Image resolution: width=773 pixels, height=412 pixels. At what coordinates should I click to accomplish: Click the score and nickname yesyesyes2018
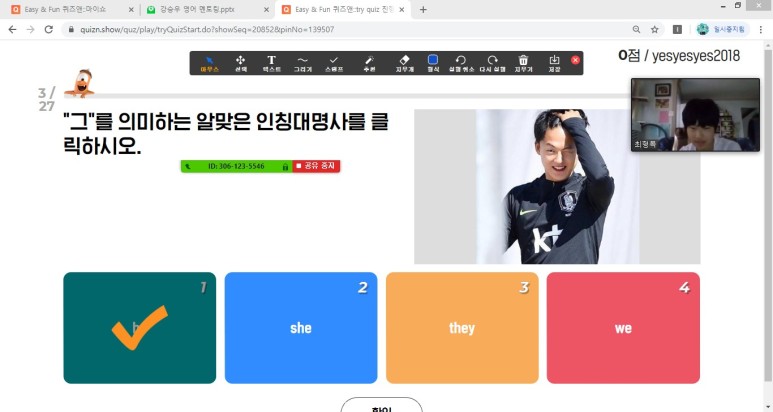[x=679, y=56]
